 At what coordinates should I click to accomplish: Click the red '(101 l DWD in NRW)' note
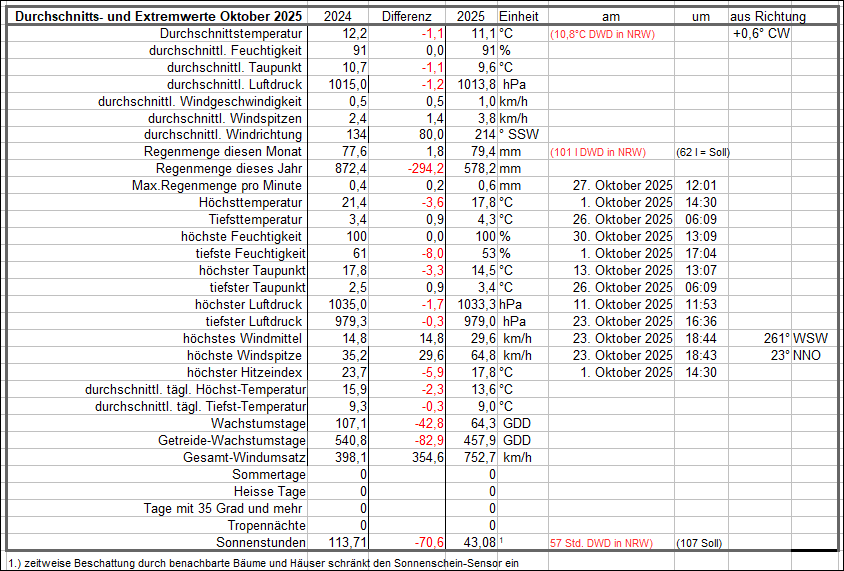click(597, 152)
